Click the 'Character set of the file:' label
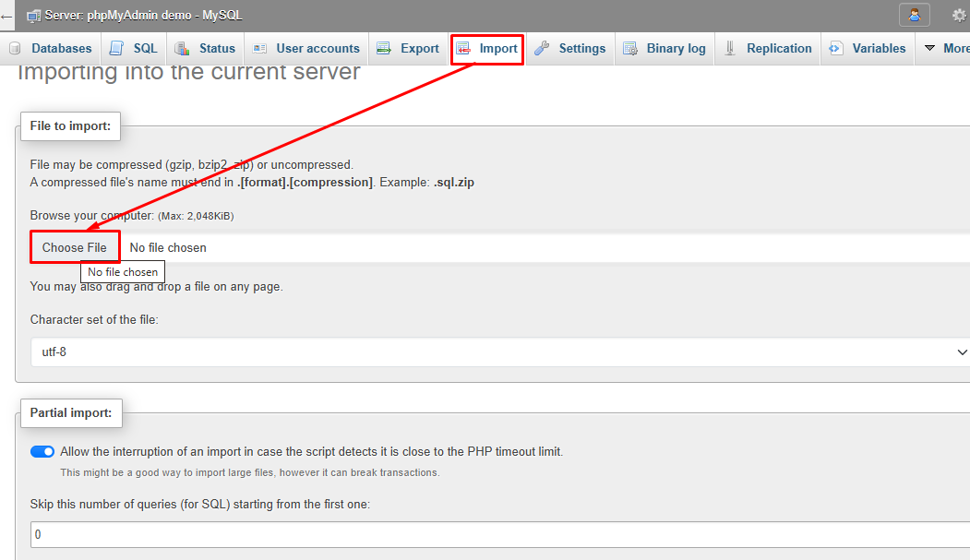The width and height of the screenshot is (970, 560). (94, 319)
